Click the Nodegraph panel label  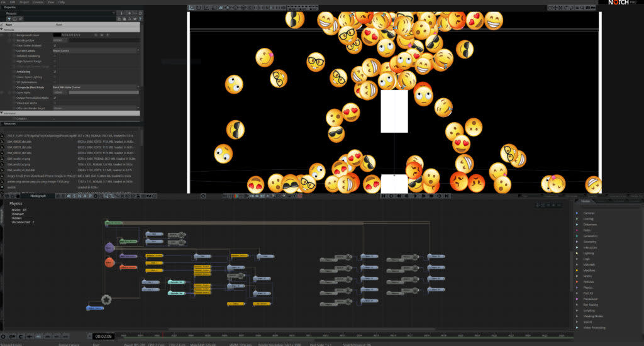click(x=38, y=196)
